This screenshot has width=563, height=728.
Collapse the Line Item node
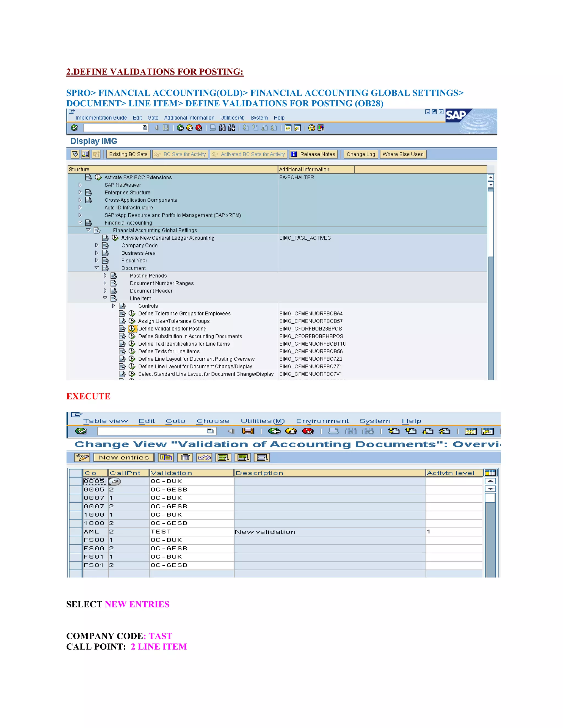(x=105, y=298)
